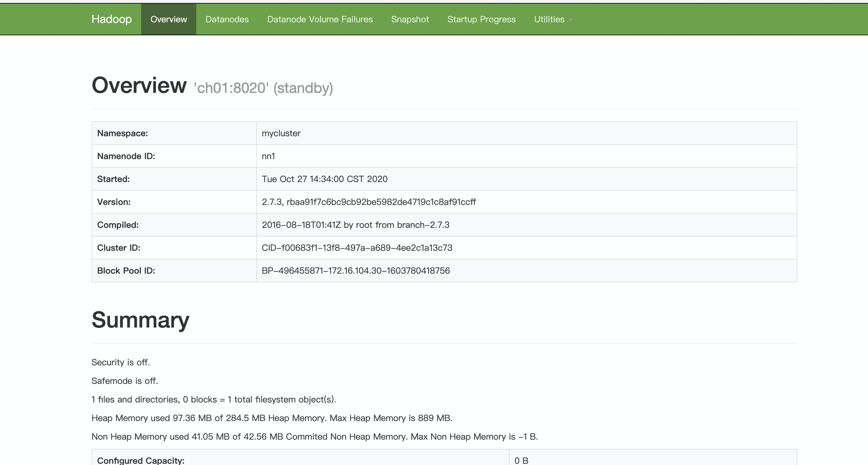Click the nn1 Namenode ID value
This screenshot has height=465, width=868.
(268, 156)
